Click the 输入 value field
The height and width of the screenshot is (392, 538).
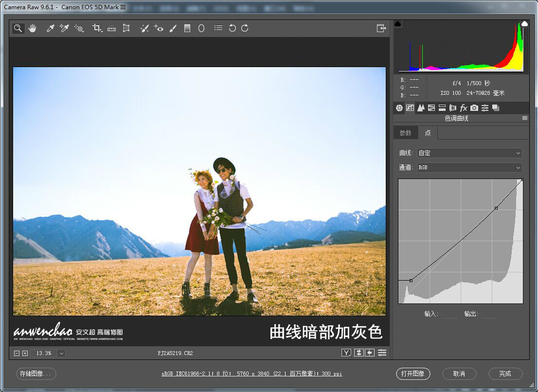[449, 314]
